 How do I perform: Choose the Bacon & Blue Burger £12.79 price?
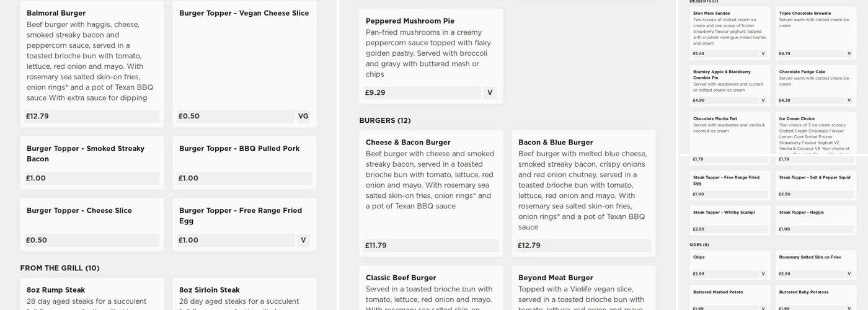(x=583, y=246)
